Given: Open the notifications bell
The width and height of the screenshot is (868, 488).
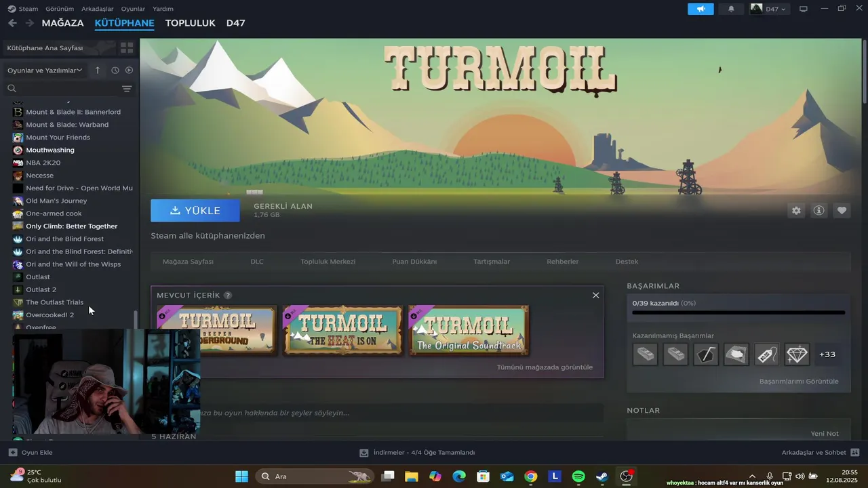Looking at the screenshot, I should click(731, 9).
